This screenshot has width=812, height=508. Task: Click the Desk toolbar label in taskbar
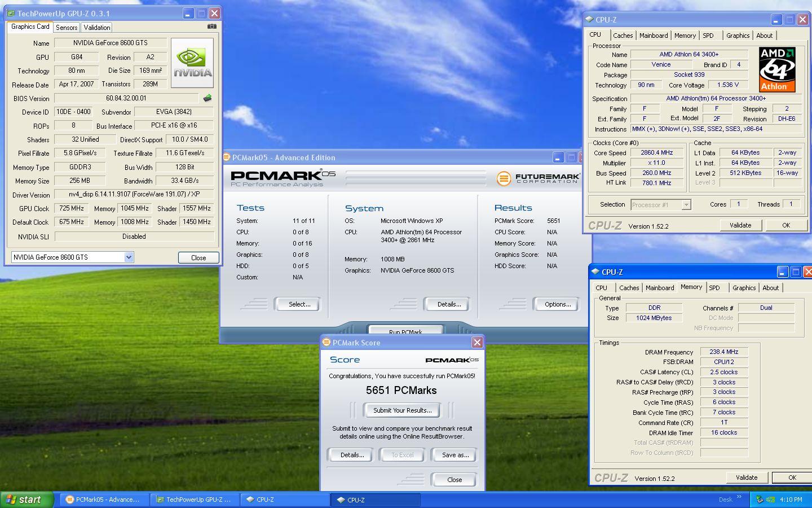click(725, 500)
